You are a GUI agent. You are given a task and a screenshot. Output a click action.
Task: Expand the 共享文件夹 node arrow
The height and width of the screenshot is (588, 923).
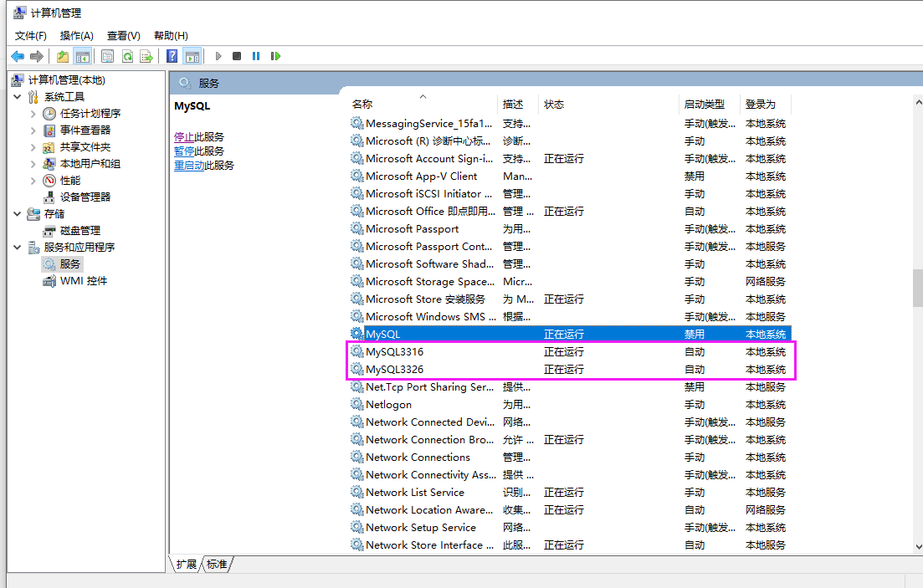(x=33, y=147)
